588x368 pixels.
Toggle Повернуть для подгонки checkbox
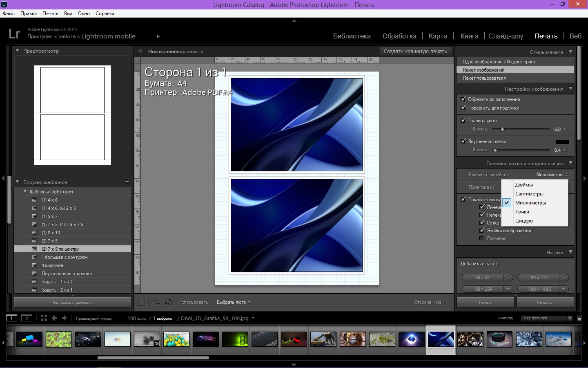(463, 108)
